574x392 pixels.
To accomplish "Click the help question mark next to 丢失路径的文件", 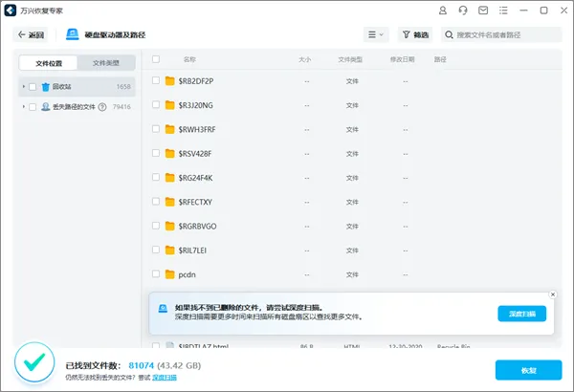I will tap(102, 107).
